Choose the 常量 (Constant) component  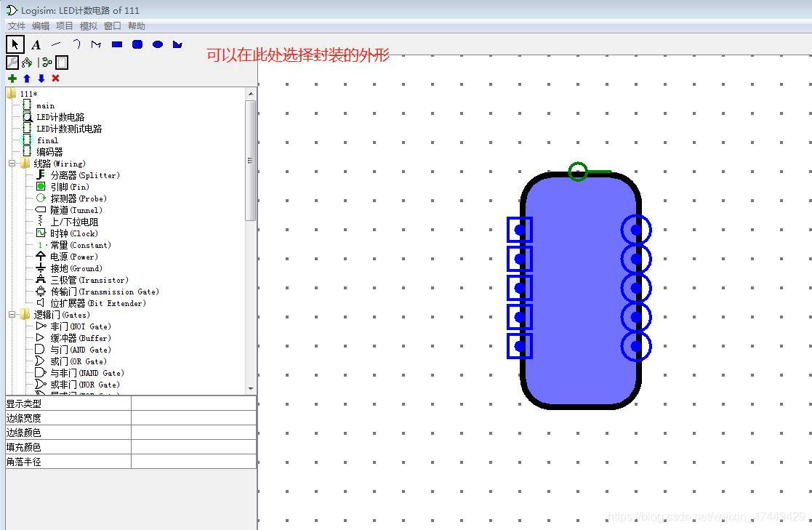tap(80, 245)
